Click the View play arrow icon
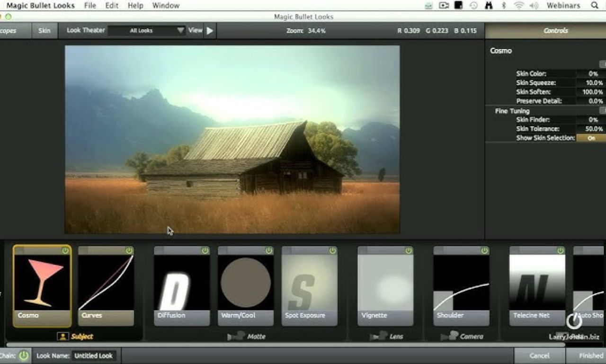The image size is (606, 364). click(x=210, y=30)
